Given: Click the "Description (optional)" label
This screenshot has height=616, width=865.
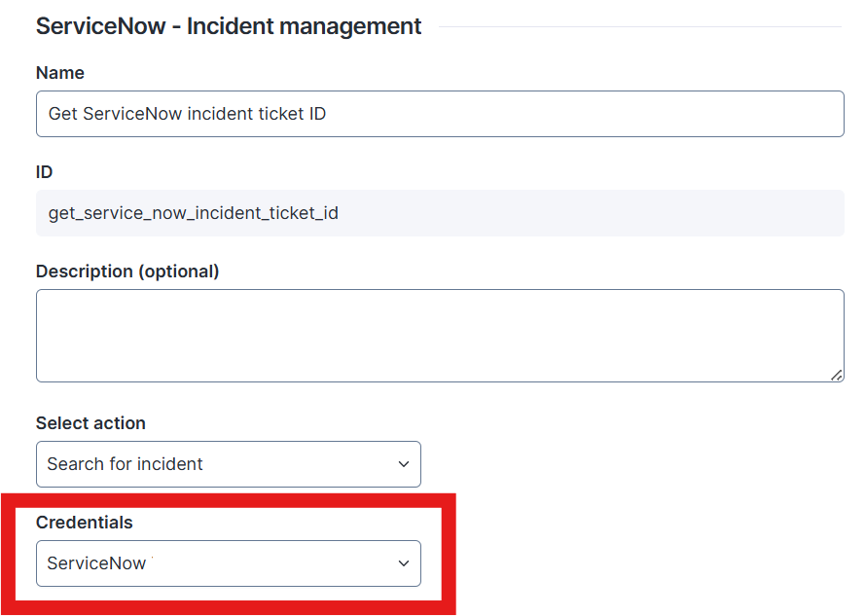Looking at the screenshot, I should click(127, 272).
